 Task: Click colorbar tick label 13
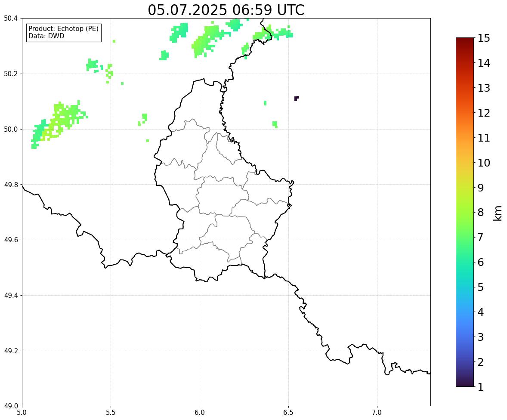click(x=484, y=88)
